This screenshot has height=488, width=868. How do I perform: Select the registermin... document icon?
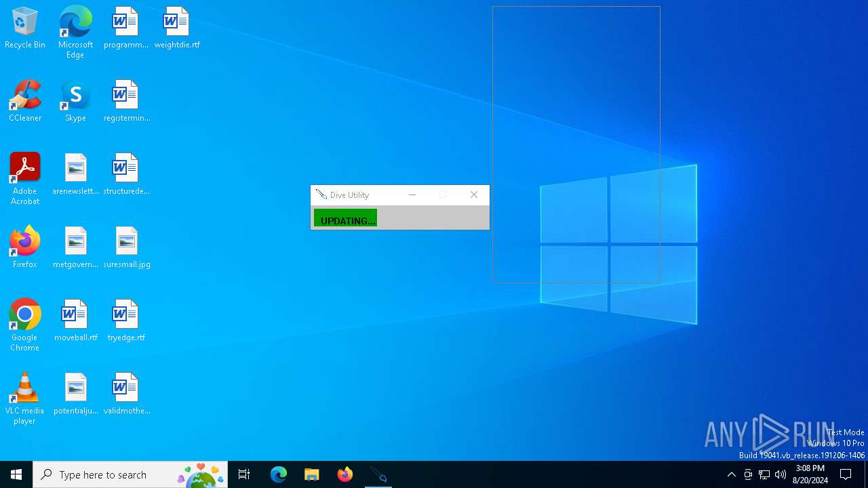coord(126,101)
